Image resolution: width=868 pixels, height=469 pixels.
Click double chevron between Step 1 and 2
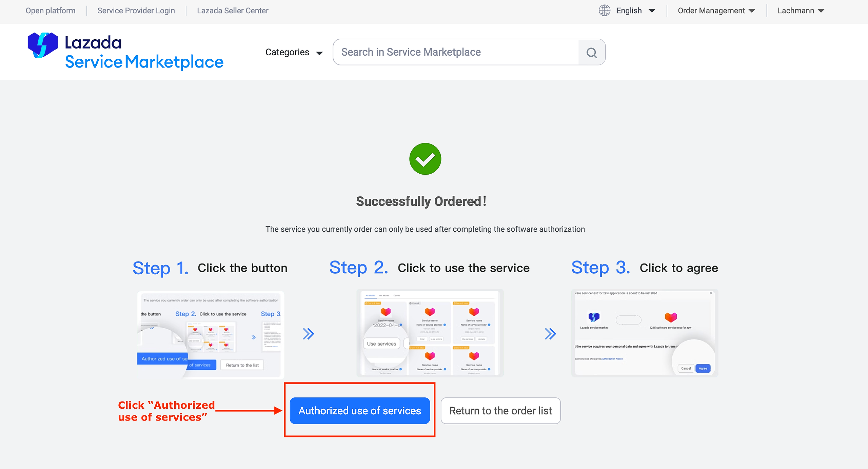(308, 334)
